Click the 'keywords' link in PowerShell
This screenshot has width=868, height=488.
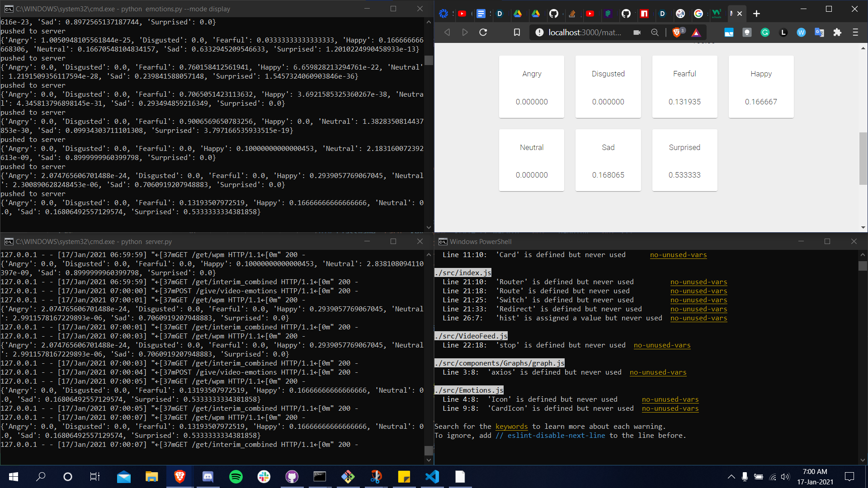pos(511,426)
